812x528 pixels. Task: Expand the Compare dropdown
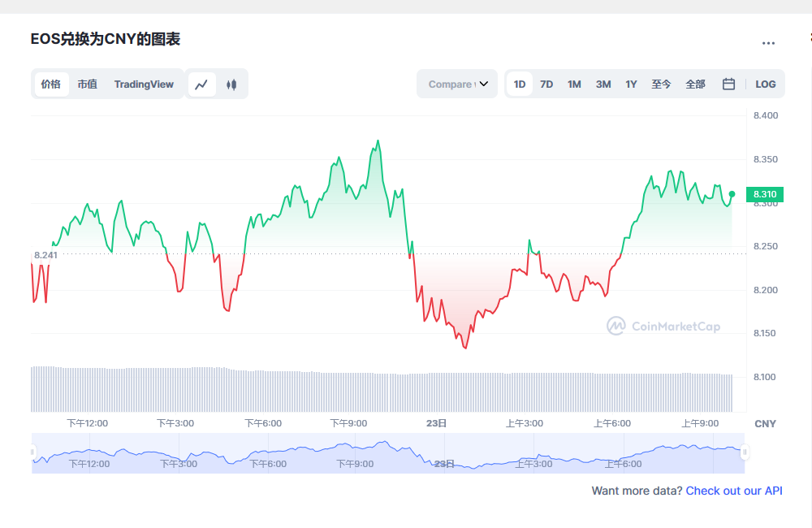pos(451,84)
